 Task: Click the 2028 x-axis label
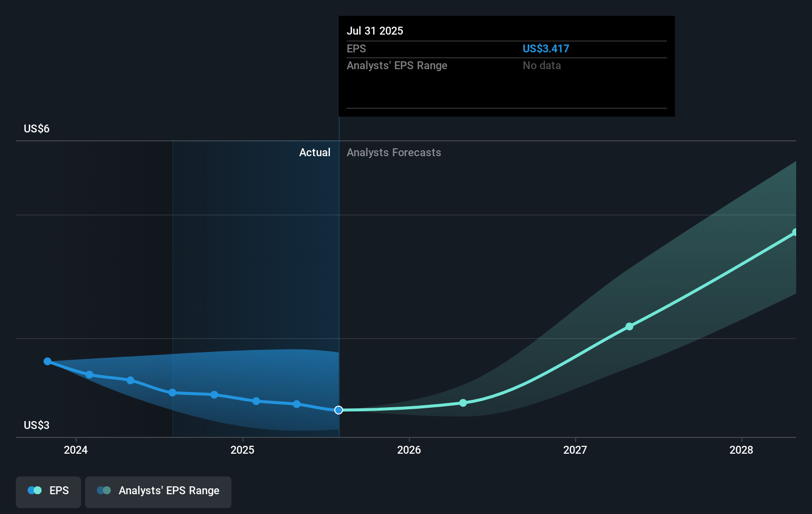(x=741, y=450)
